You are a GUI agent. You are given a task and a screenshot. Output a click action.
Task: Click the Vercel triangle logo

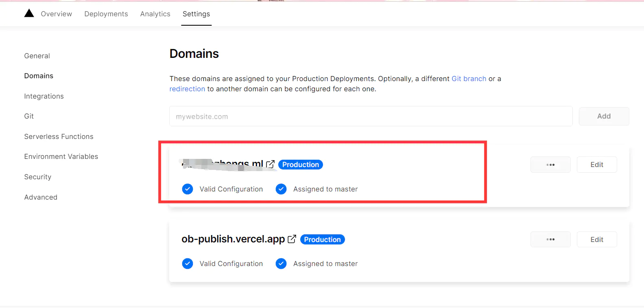pos(29,13)
